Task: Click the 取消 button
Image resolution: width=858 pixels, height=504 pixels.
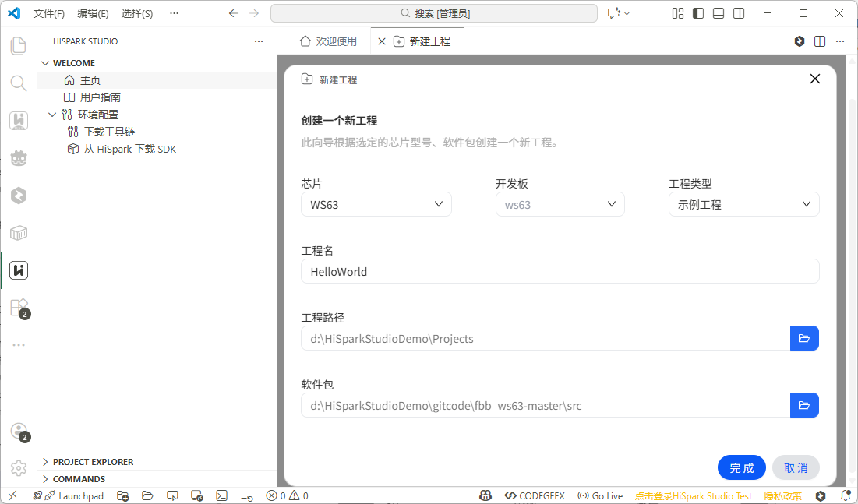Action: click(x=796, y=467)
